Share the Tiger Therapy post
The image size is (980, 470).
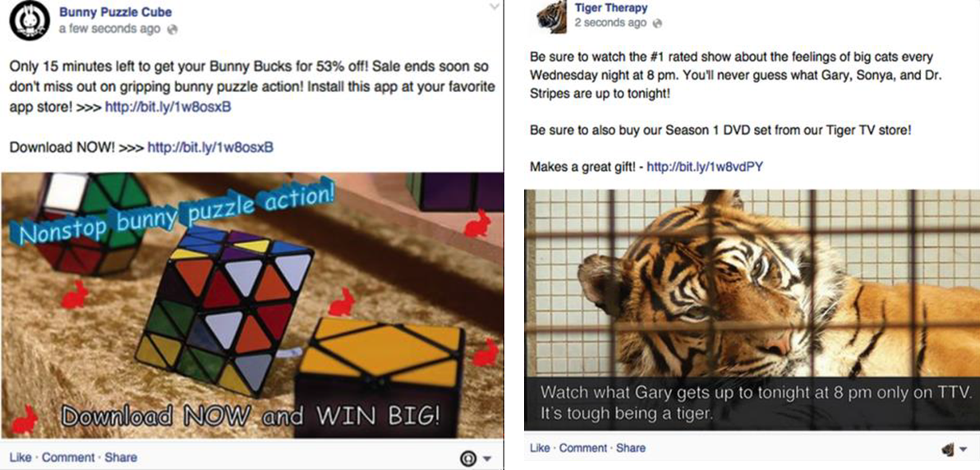tap(631, 448)
